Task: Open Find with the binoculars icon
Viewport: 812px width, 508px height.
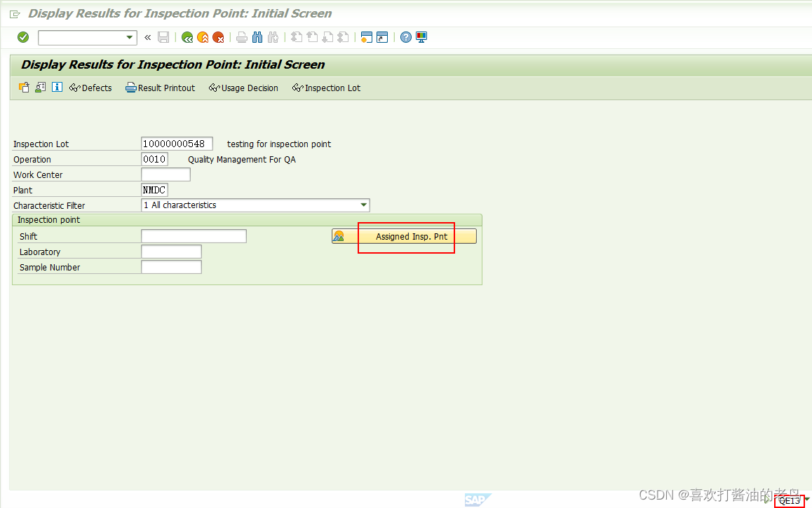Action: (x=257, y=37)
